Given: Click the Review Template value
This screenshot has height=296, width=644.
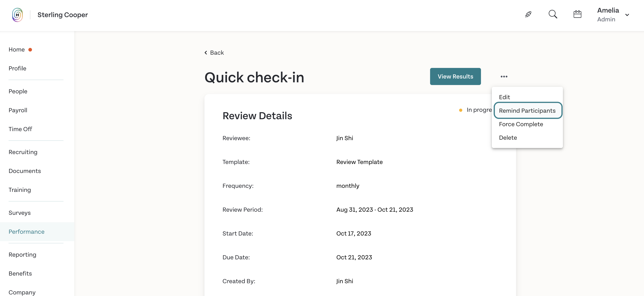Looking at the screenshot, I should (359, 162).
